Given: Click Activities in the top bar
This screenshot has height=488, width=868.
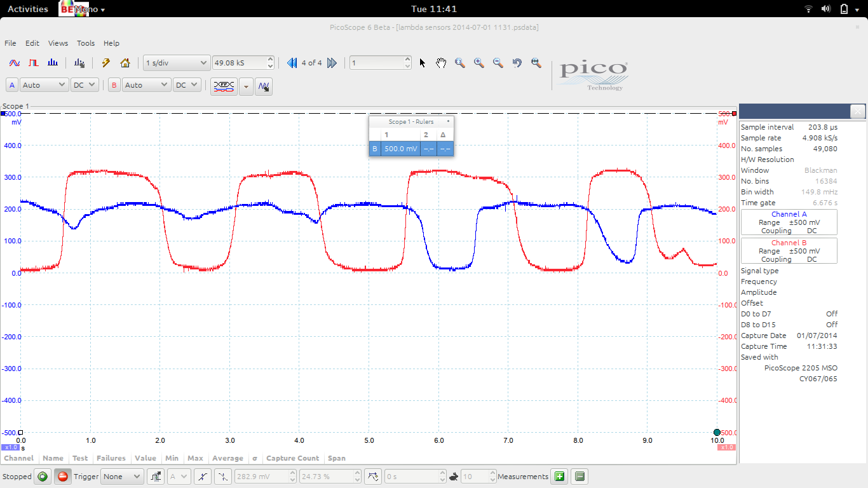Looking at the screenshot, I should 27,9.
